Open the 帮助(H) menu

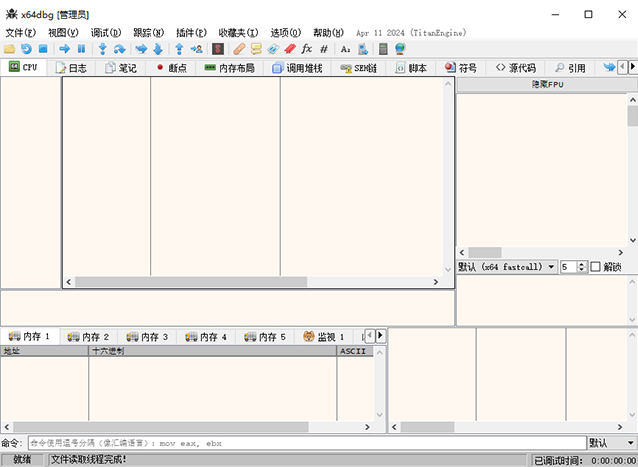328,33
